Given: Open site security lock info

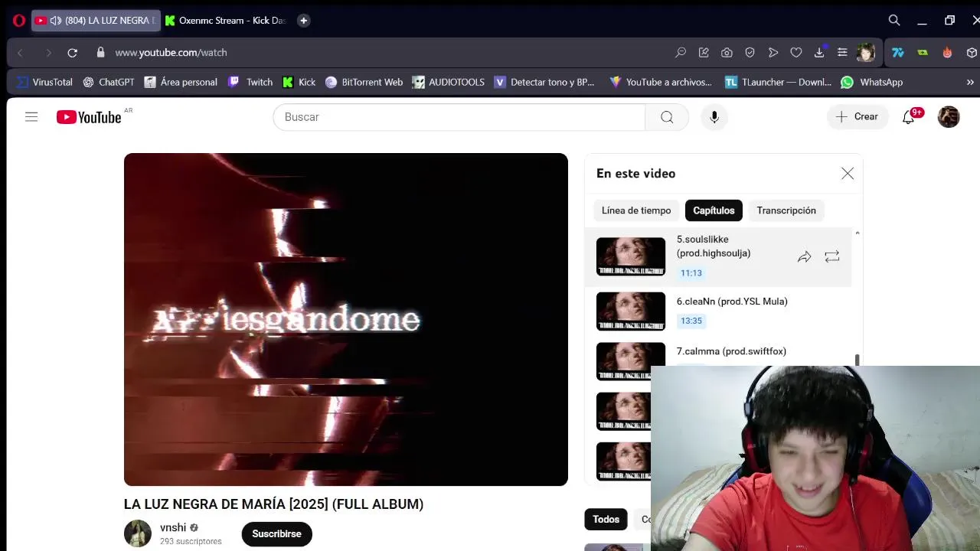Looking at the screenshot, I should [x=100, y=53].
